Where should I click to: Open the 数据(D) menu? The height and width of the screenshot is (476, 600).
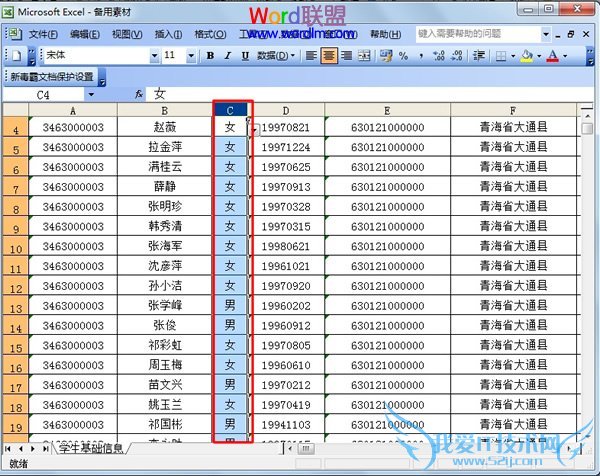[x=276, y=56]
